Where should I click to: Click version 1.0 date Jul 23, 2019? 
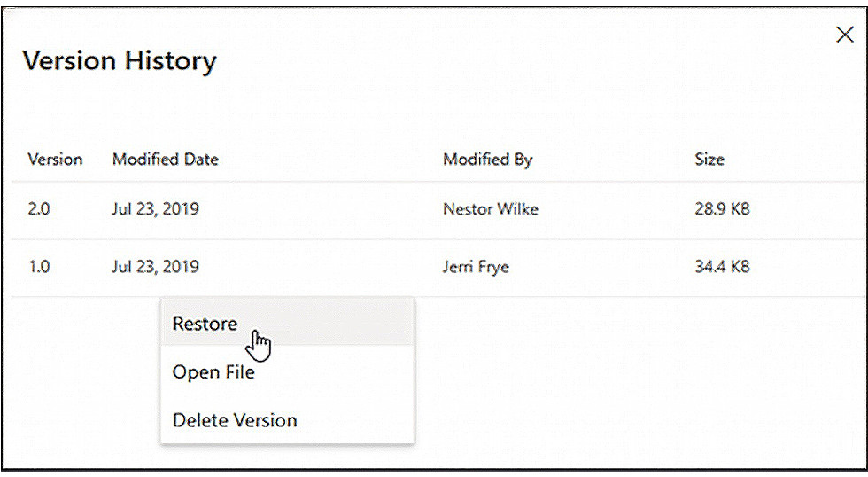point(155,266)
